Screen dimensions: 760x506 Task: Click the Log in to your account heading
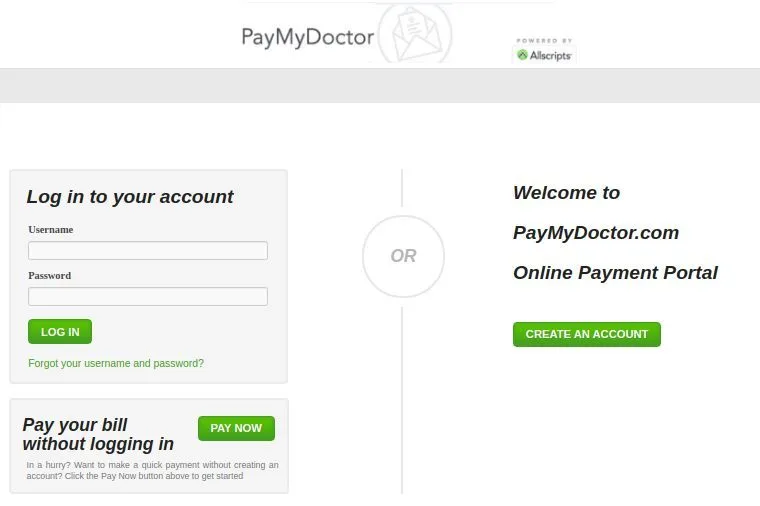(130, 197)
